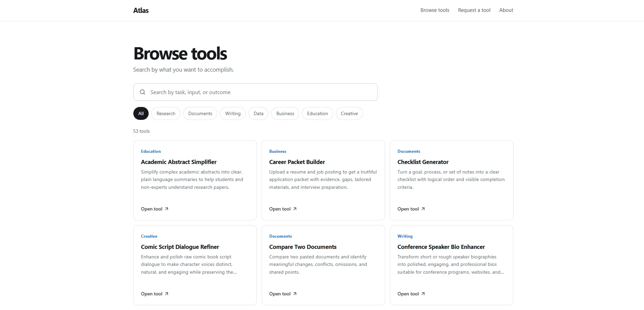Open tool link for Career Packet Builder

[283, 209]
